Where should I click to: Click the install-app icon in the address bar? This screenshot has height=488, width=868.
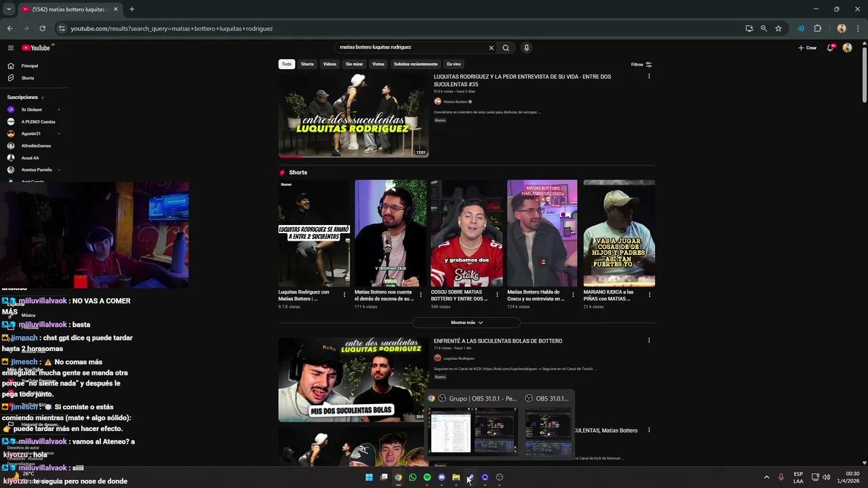749,28
